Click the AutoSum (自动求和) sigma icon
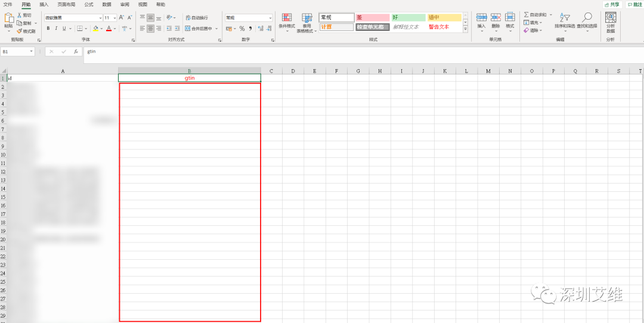 (x=526, y=15)
